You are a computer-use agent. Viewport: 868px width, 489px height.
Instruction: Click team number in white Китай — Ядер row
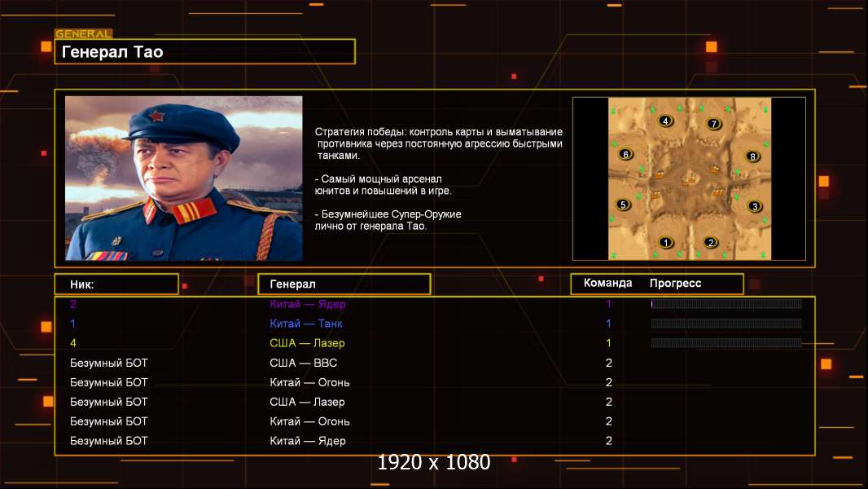tap(609, 441)
